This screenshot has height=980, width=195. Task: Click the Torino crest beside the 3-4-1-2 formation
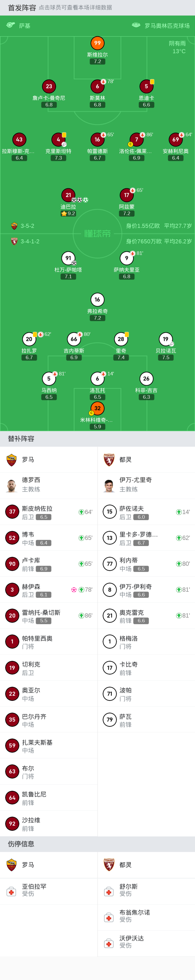(14, 241)
